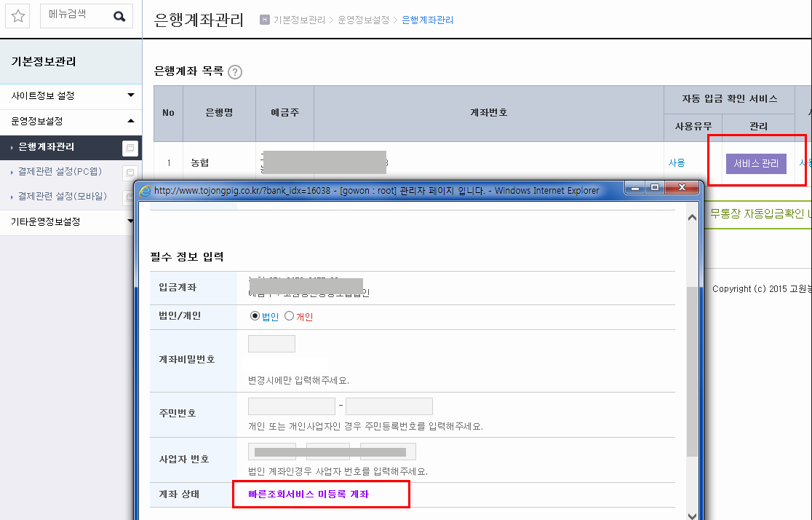Image resolution: width=812 pixels, height=520 pixels.
Task: Click the 사용 link in the 사용유무 column
Action: (x=677, y=163)
